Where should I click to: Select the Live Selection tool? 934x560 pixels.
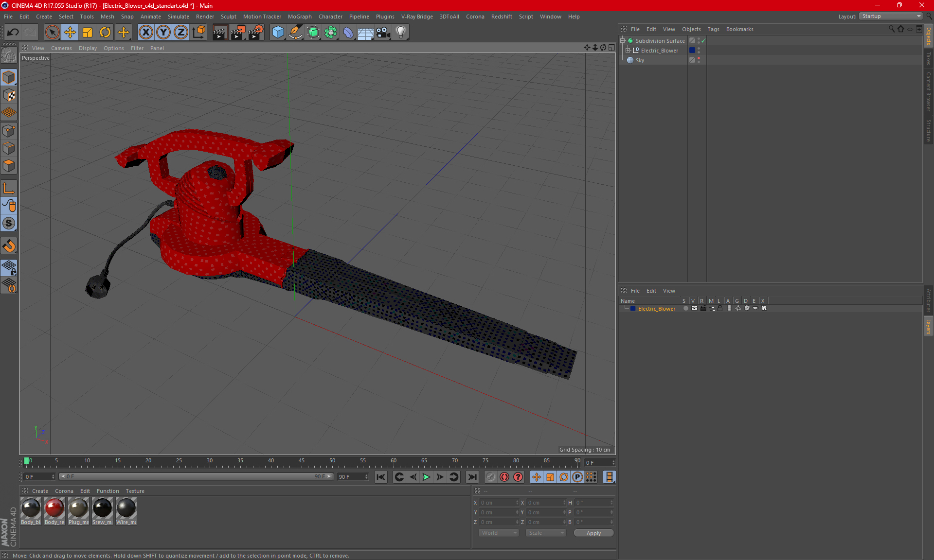tap(52, 32)
